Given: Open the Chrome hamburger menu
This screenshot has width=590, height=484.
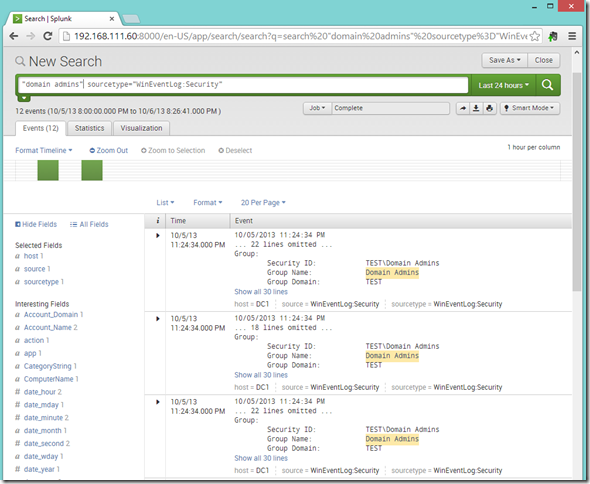Looking at the screenshot, I should click(x=572, y=36).
